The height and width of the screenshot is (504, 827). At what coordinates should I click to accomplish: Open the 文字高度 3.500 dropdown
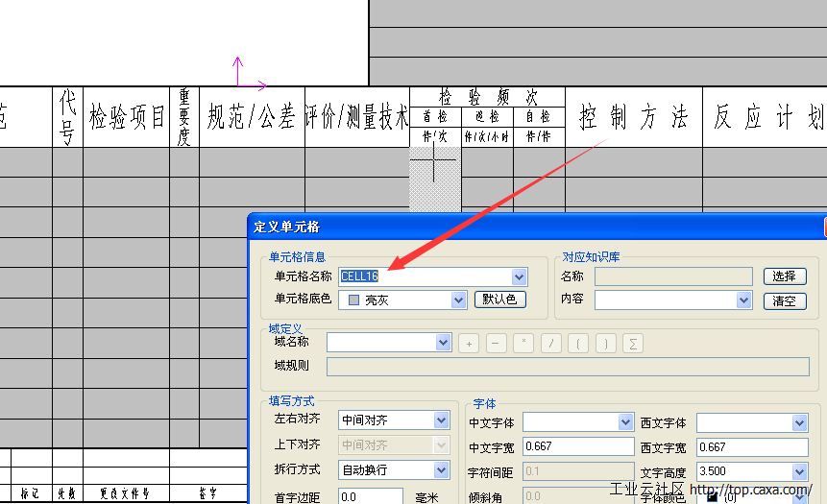799,471
